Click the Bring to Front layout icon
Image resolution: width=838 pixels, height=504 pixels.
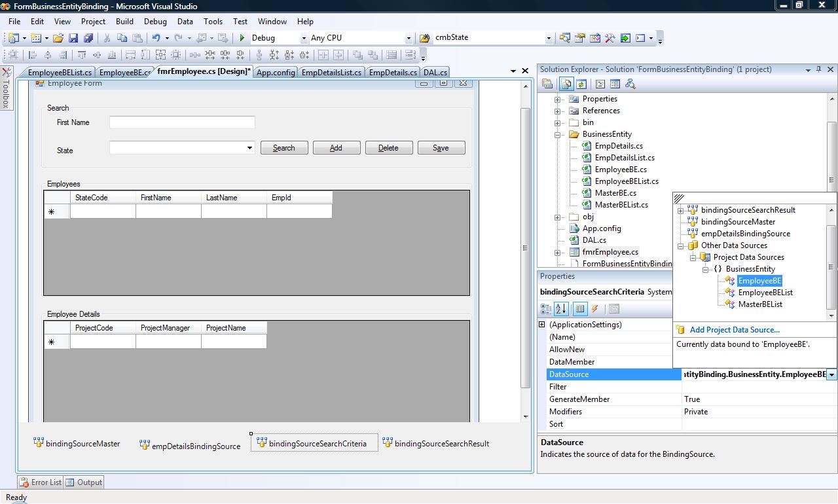[x=358, y=55]
